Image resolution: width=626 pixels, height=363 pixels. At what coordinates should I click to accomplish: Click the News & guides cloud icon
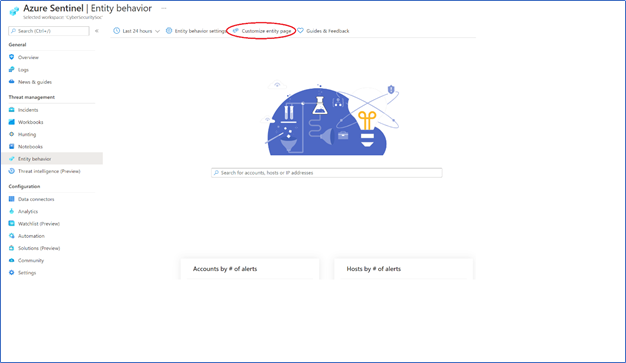[12, 81]
